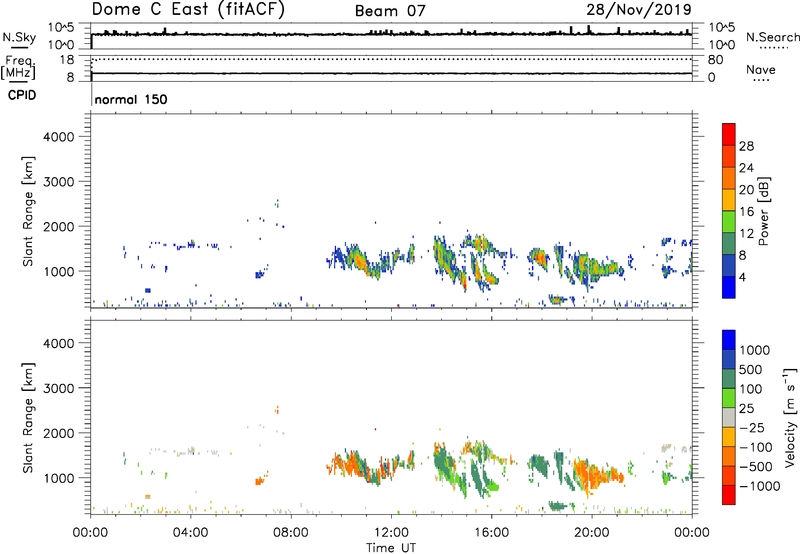This screenshot has height=554, width=800.
Task: Click the light green Power colorbar segment
Action: click(729, 221)
